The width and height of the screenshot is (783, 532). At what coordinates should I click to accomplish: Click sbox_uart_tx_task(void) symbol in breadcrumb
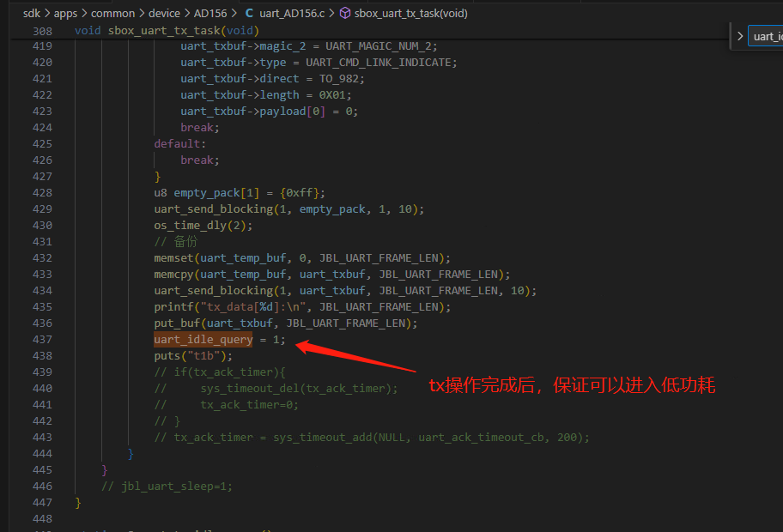411,13
